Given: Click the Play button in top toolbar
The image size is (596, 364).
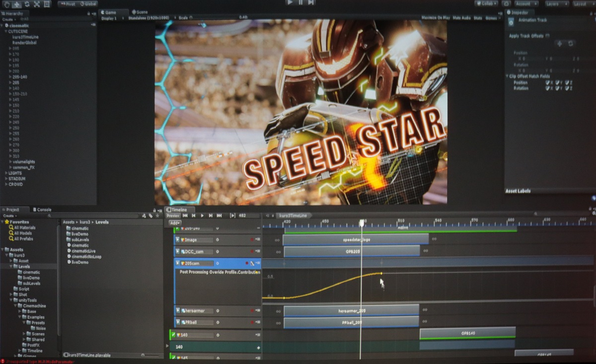Looking at the screenshot, I should (x=291, y=2).
